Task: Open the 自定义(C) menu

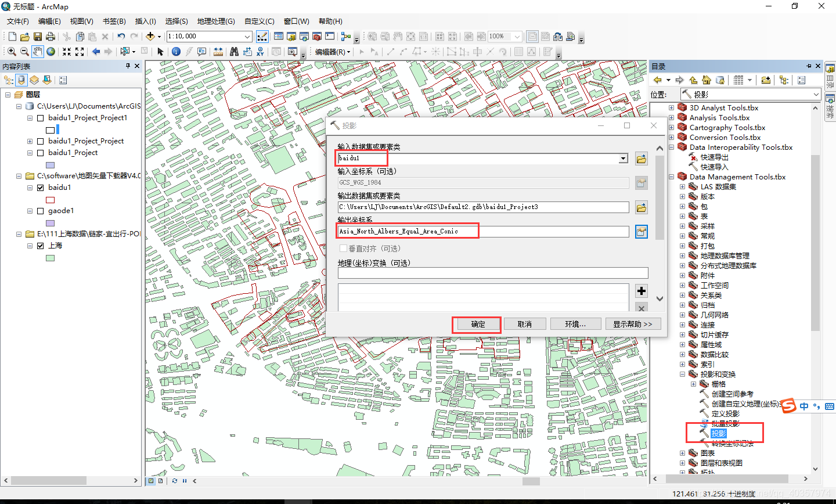Action: 260,21
